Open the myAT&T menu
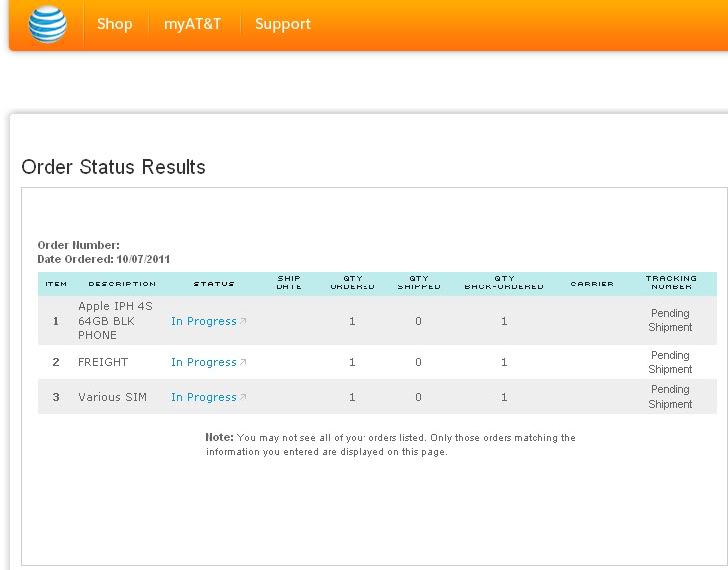 click(x=192, y=24)
